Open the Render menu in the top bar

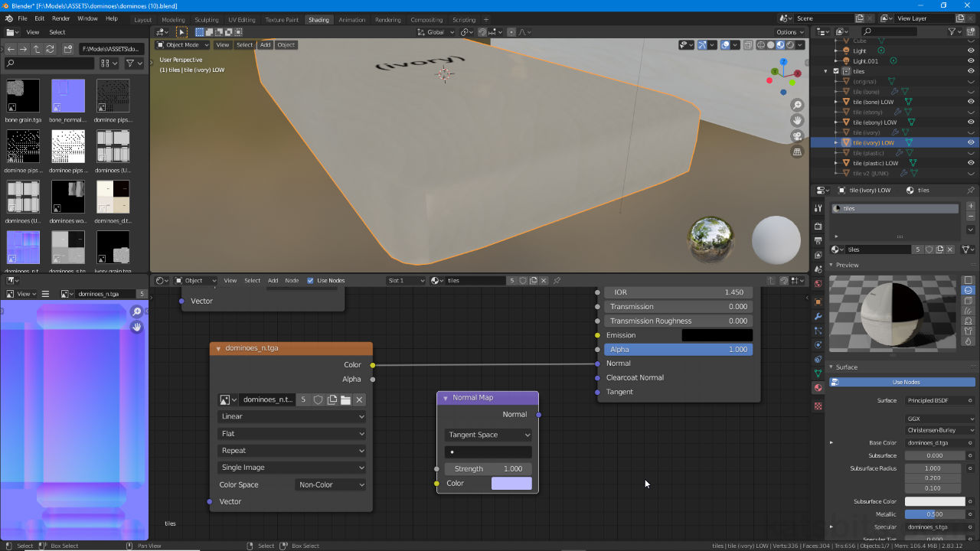click(x=60, y=18)
